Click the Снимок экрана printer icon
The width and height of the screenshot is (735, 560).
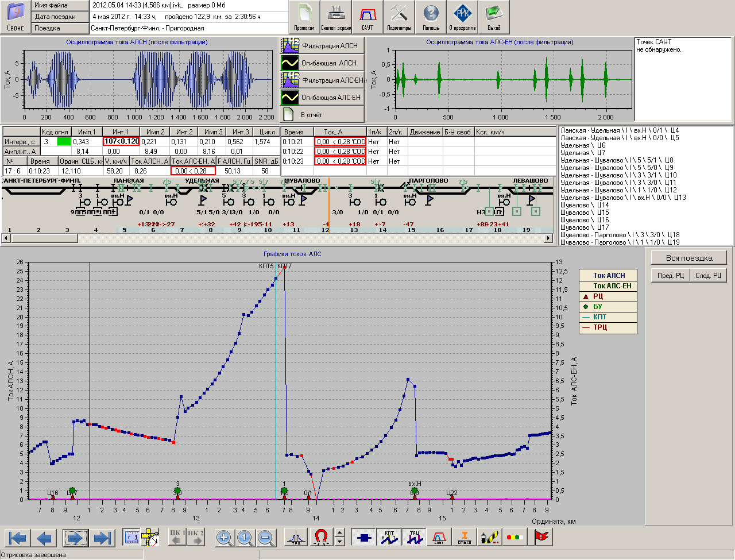coord(336,17)
